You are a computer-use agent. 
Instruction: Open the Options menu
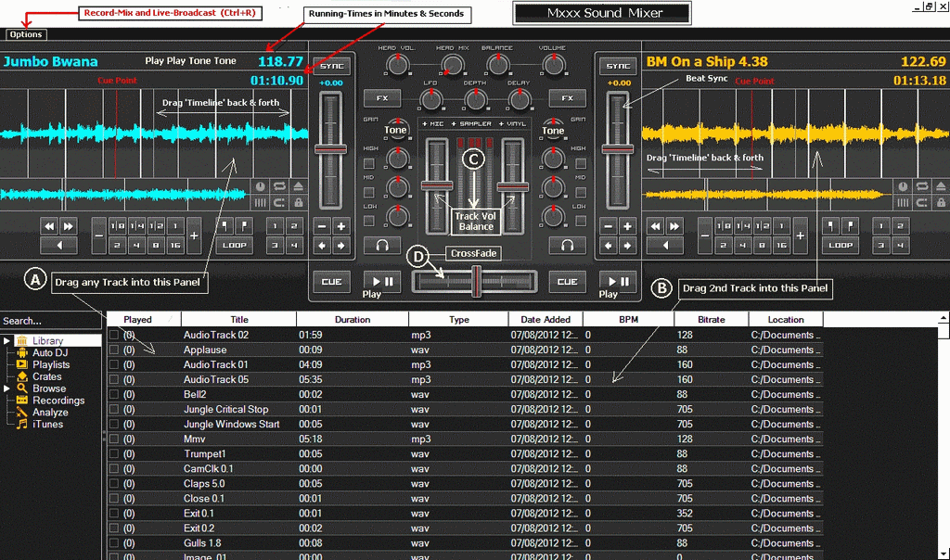click(26, 34)
